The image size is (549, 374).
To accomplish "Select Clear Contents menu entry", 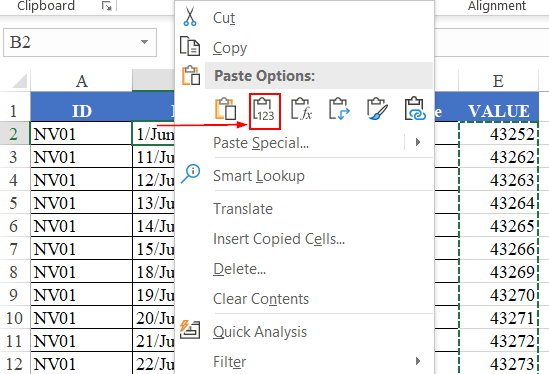I will (261, 299).
